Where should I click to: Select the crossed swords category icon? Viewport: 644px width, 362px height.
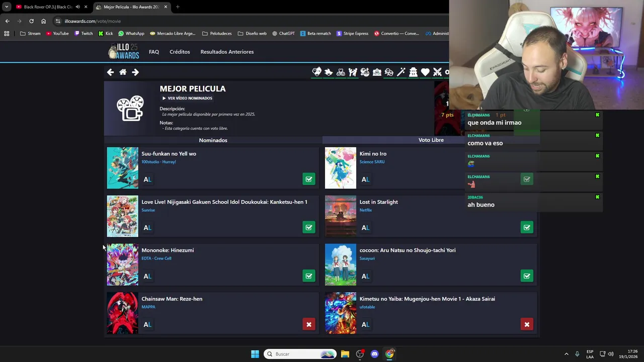coord(437,72)
